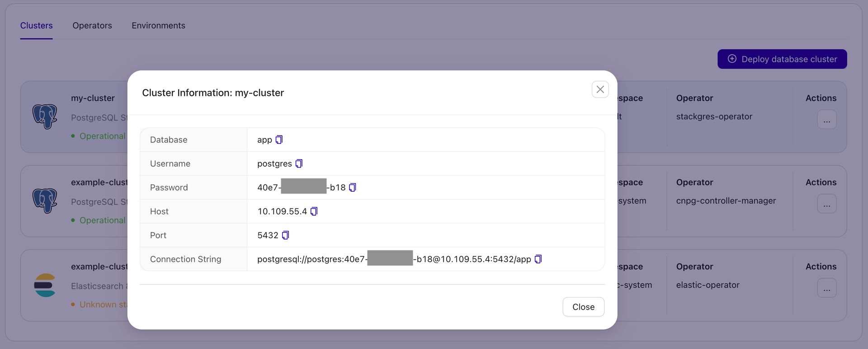Click stackgres-operator operator text
Image resolution: width=868 pixels, height=349 pixels.
click(x=714, y=117)
